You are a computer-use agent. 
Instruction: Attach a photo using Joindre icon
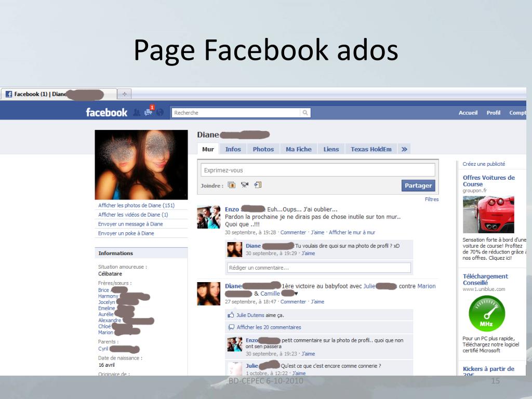(232, 185)
